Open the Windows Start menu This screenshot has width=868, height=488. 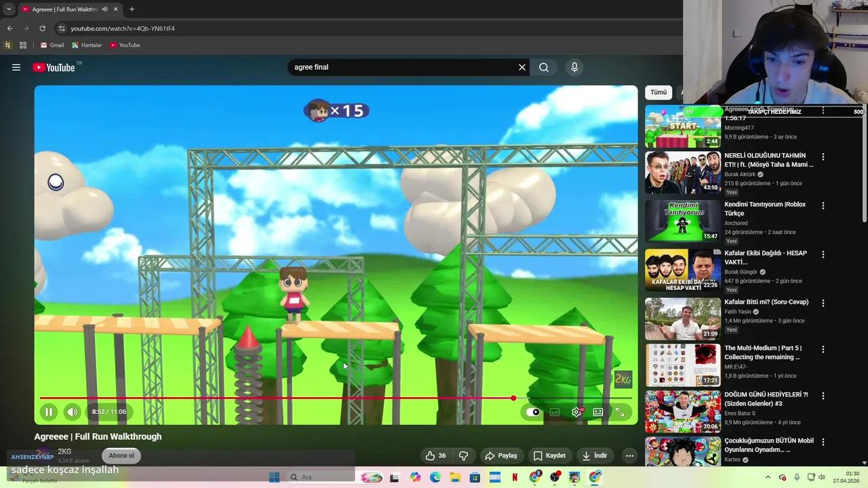tap(274, 477)
